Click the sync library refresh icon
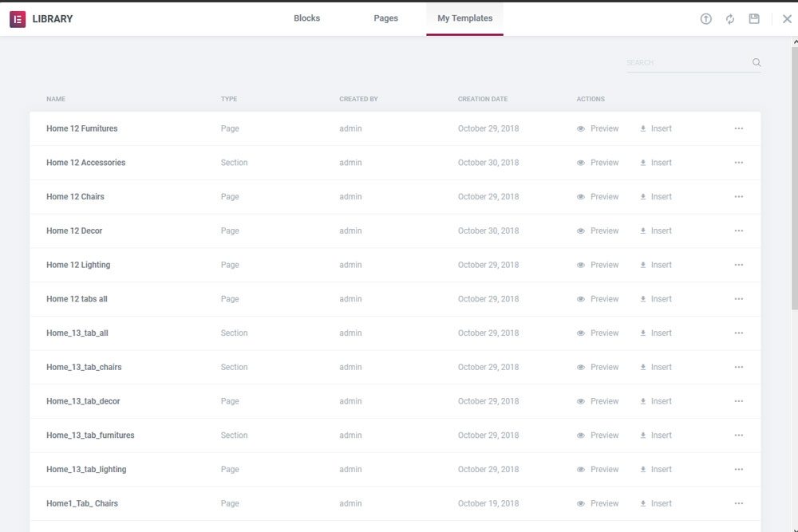 coord(730,19)
